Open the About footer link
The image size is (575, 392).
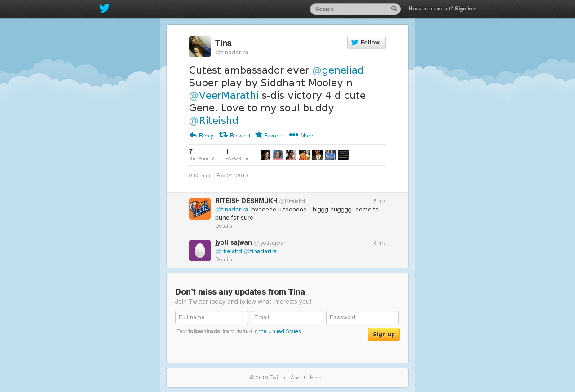[298, 378]
